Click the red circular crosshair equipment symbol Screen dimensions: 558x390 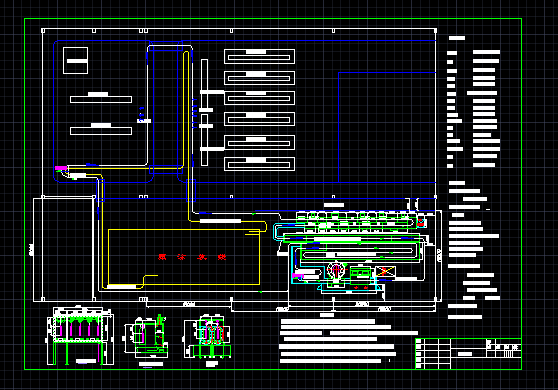click(x=336, y=270)
